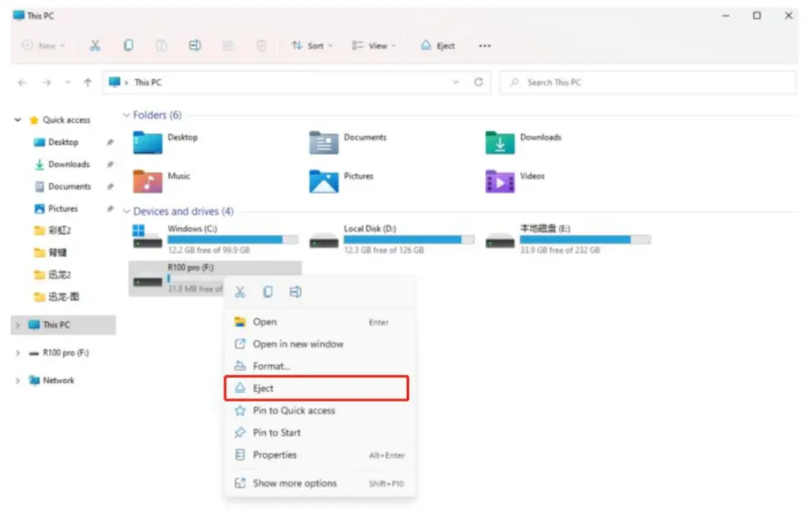The image size is (812, 520).
Task: Select the Downloads folder icon
Action: pos(500,142)
